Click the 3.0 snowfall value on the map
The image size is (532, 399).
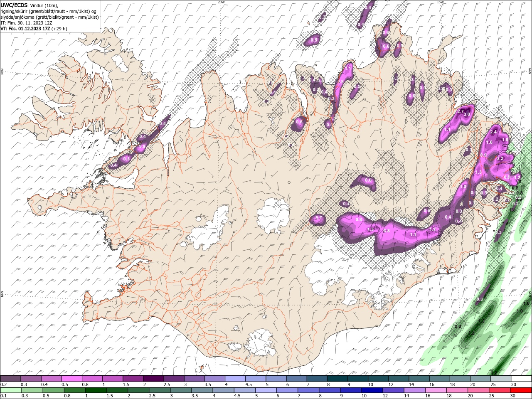[467, 115]
